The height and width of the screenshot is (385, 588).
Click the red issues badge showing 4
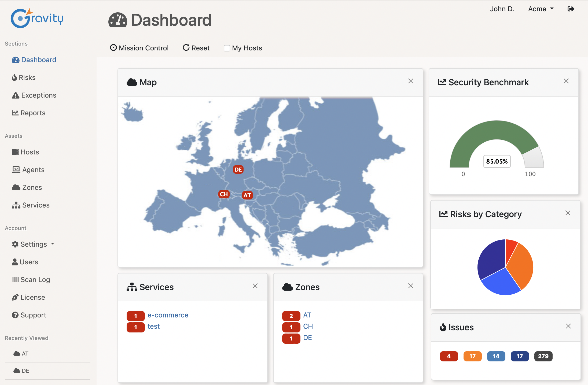coord(449,356)
